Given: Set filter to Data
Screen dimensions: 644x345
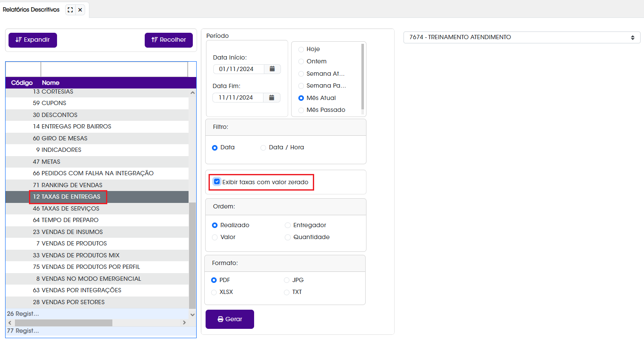Looking at the screenshot, I should (x=215, y=148).
